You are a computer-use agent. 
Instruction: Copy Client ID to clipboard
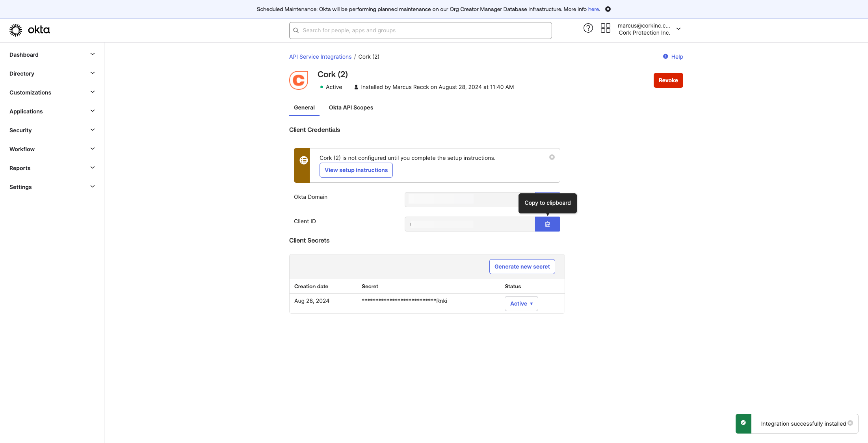click(x=547, y=224)
